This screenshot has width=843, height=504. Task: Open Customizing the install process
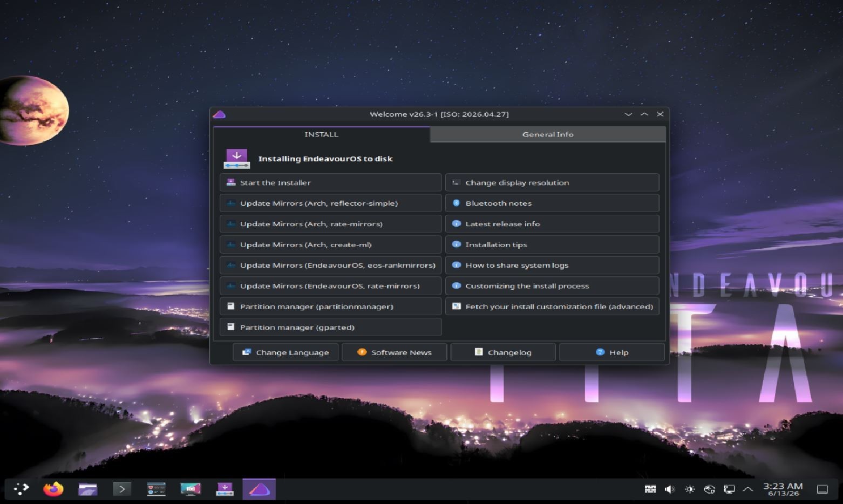pos(552,286)
